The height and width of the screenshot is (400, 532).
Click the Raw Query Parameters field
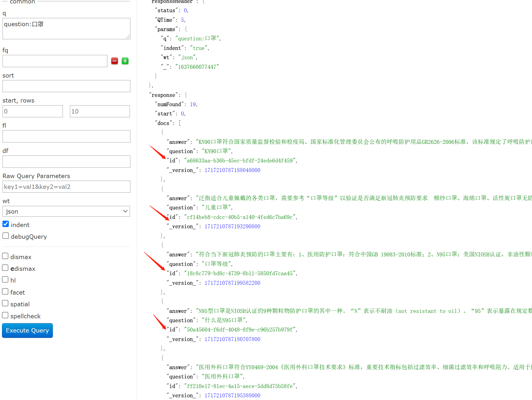pos(66,187)
